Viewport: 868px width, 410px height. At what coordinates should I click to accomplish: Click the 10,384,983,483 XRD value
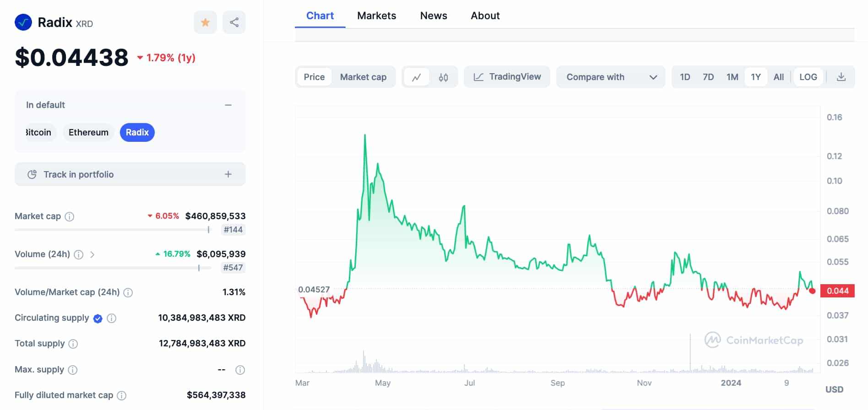coord(202,318)
